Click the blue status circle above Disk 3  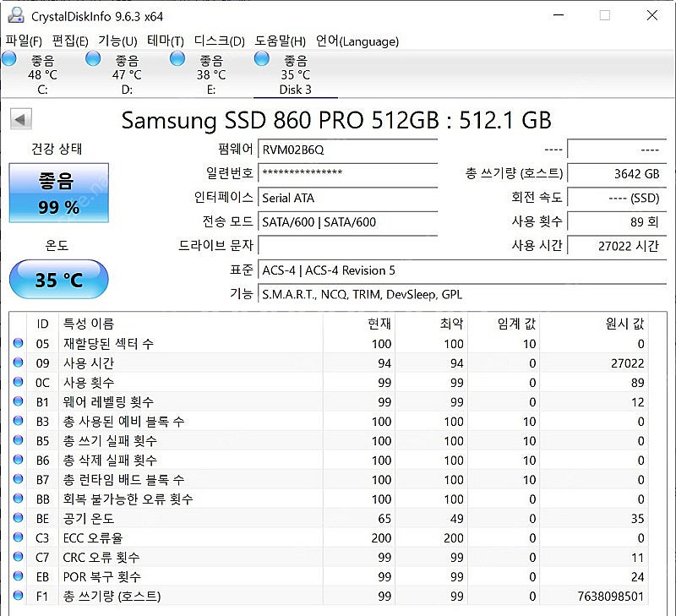coord(262,58)
